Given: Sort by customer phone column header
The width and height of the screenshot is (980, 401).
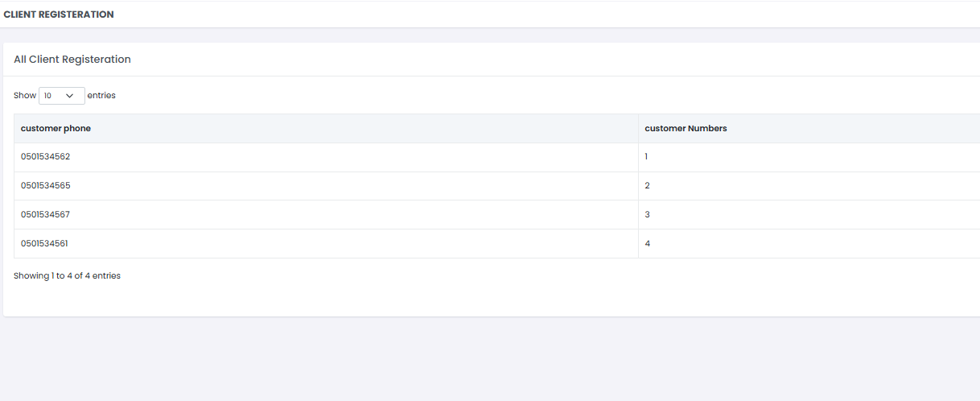Looking at the screenshot, I should tap(56, 129).
